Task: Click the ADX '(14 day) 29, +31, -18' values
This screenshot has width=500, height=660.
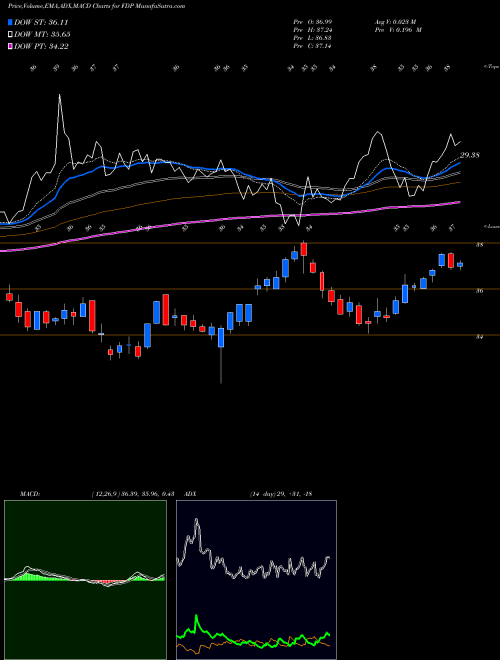Action: pos(281,494)
